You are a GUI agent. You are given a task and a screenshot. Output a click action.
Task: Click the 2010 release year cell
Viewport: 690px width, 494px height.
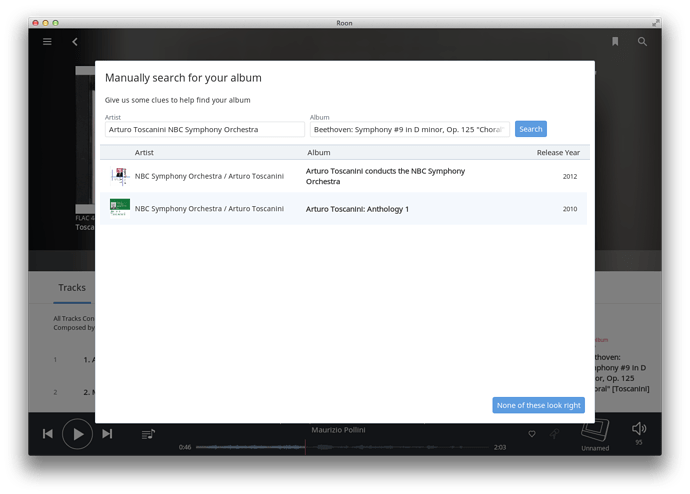coord(570,209)
